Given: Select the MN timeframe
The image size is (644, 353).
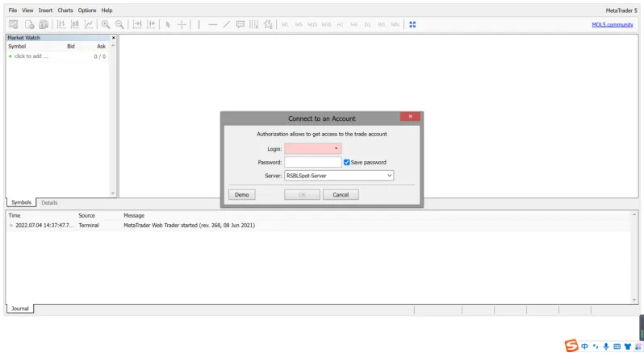Looking at the screenshot, I should (395, 25).
